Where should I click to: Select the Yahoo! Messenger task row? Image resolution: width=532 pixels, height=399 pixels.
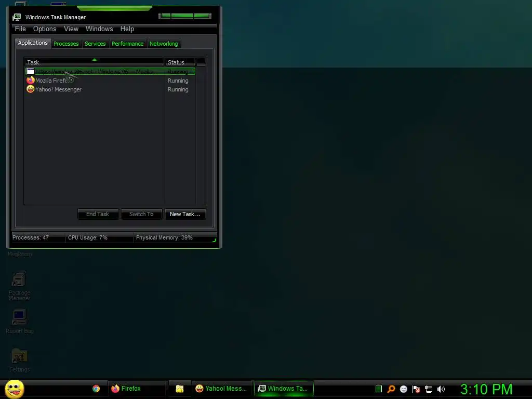click(x=110, y=89)
